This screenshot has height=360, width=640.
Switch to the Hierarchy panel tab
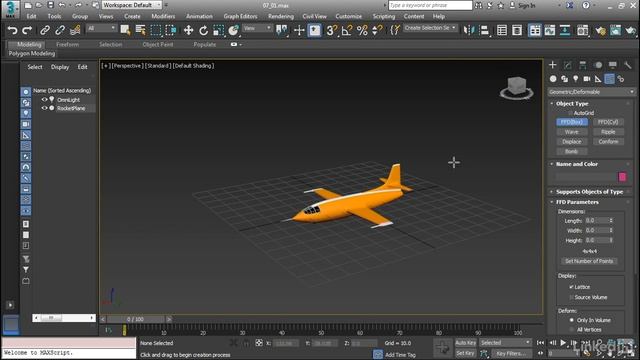582,65
